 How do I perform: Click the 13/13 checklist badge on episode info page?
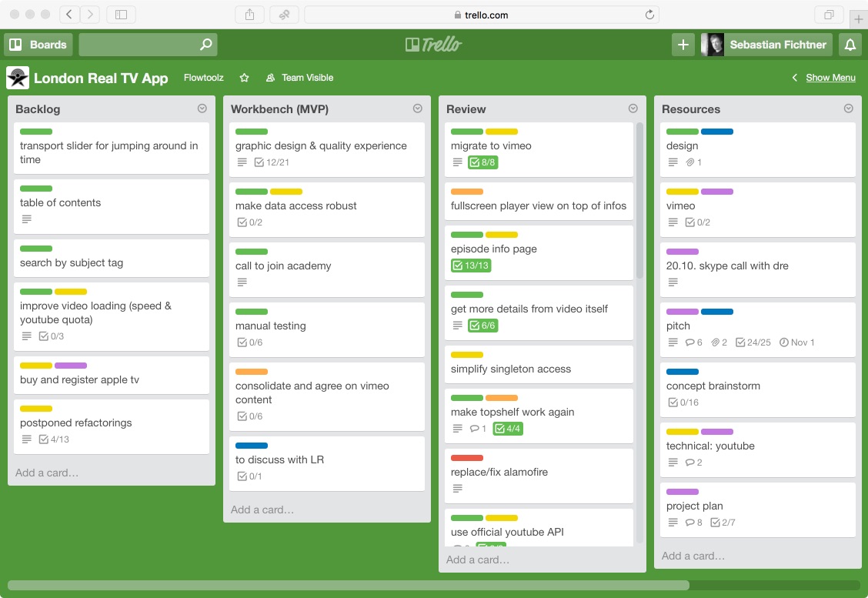click(471, 266)
